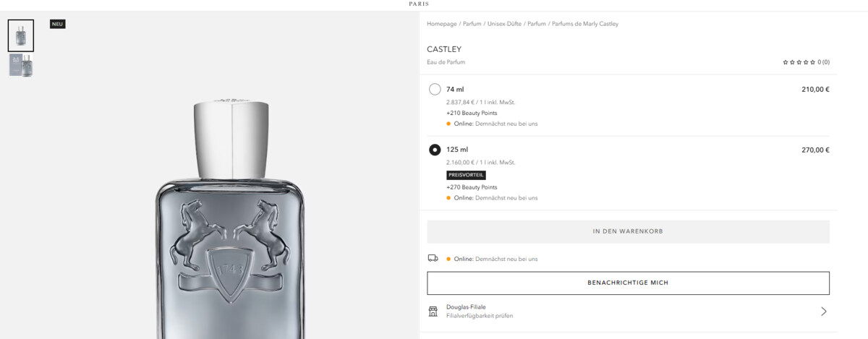Image resolution: width=868 pixels, height=339 pixels.
Task: Show the second thumbnail with packaging box
Action: [21, 65]
